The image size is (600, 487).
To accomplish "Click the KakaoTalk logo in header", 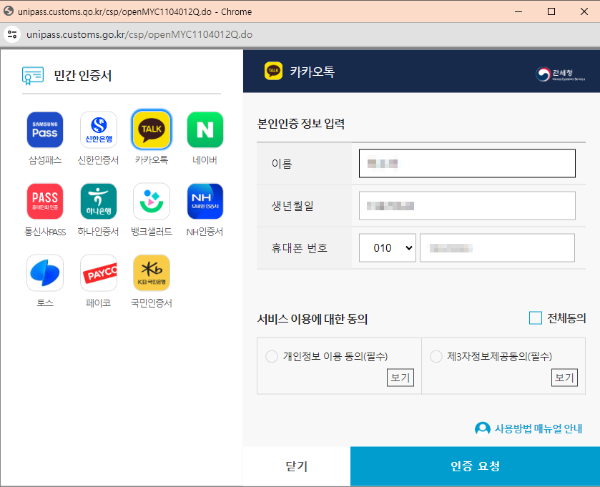I will tap(273, 71).
